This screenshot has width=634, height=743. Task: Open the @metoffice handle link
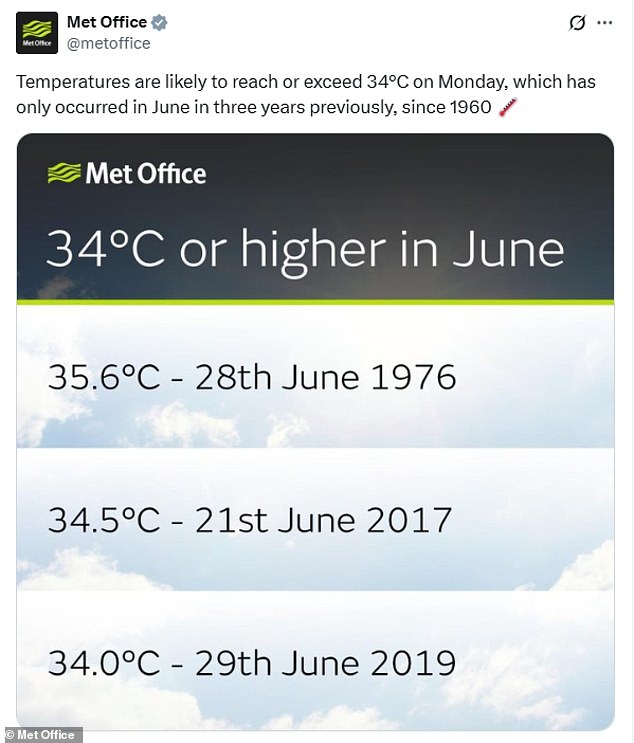109,44
